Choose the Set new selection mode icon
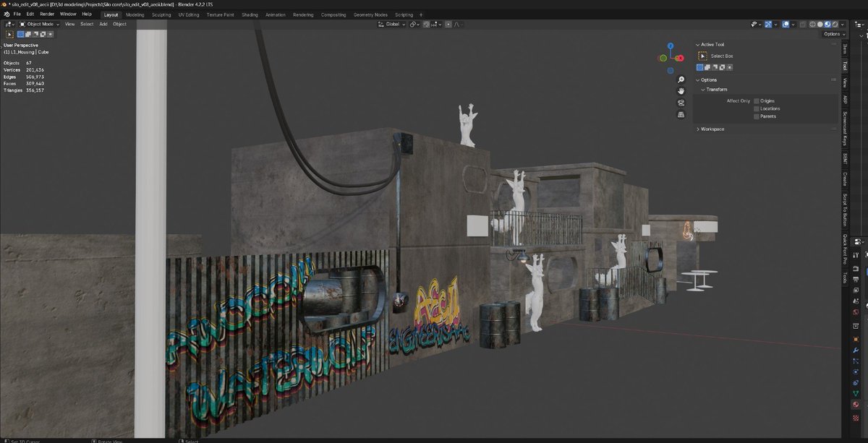The width and height of the screenshot is (868, 443). click(20, 34)
